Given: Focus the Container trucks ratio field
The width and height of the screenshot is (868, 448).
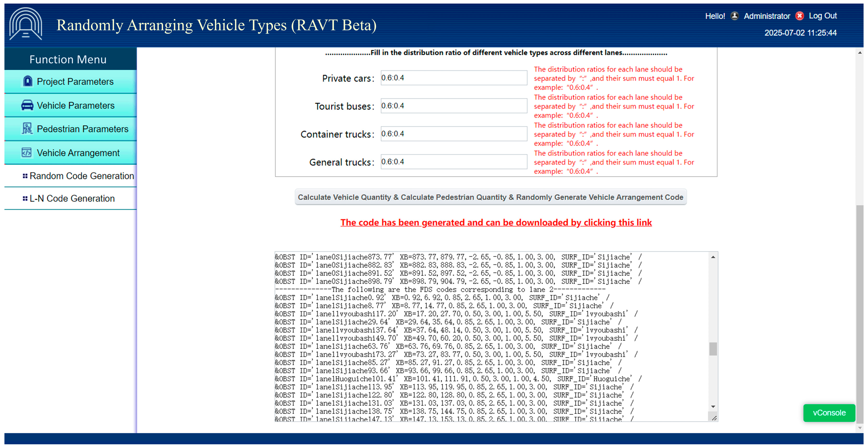Looking at the screenshot, I should [454, 134].
